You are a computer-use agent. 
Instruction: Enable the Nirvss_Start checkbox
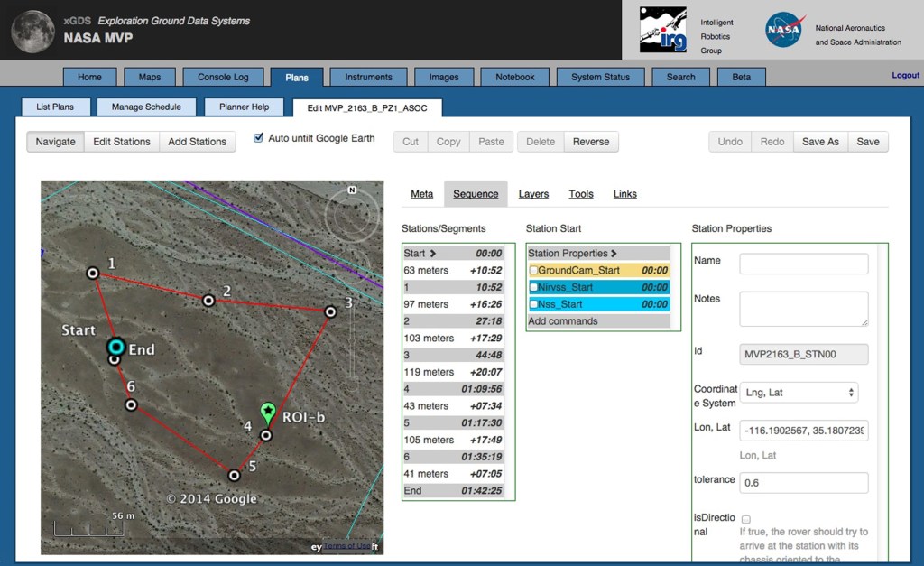(x=535, y=288)
